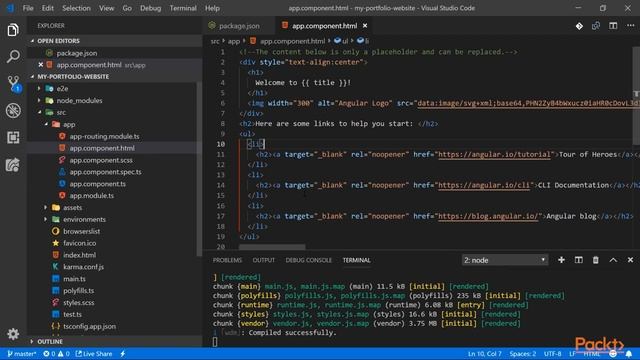The width and height of the screenshot is (640, 360).
Task: Open the Terminal menu
Action: click(183, 8)
